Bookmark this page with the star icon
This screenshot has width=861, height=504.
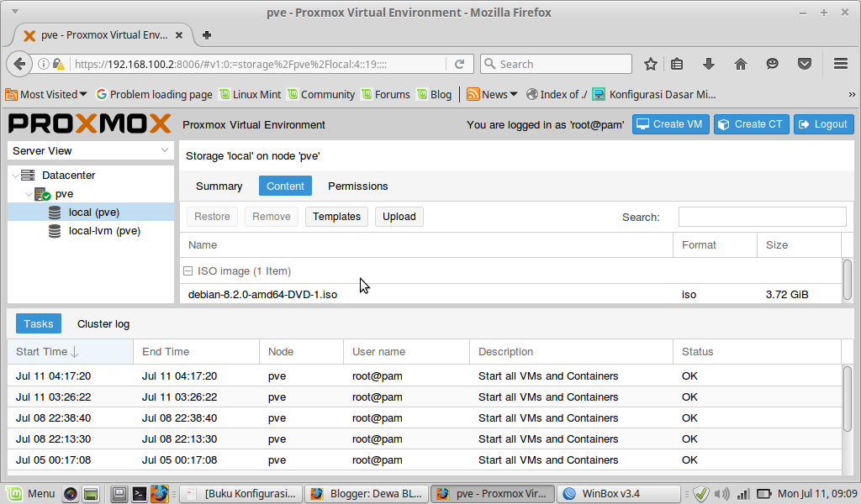click(651, 64)
